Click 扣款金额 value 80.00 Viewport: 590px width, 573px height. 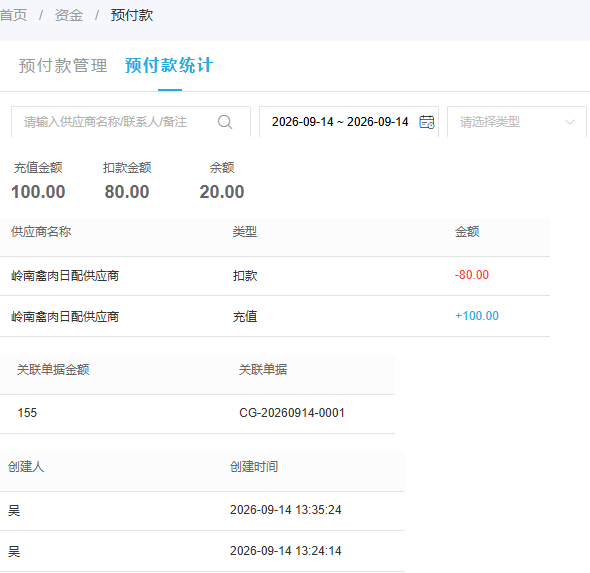click(127, 192)
